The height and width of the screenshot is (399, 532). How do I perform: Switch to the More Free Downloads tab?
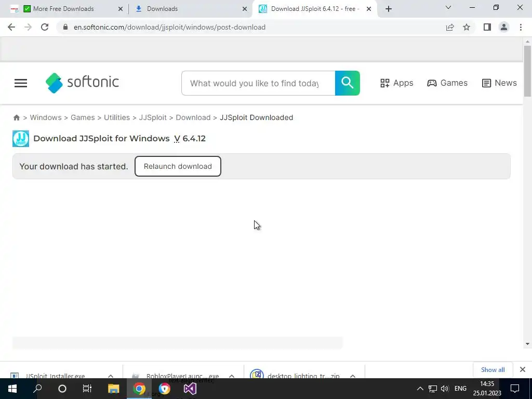pos(63,9)
